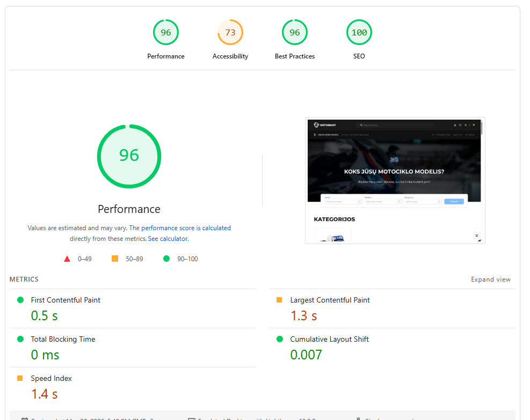Jump to the Best Practices category label
Image resolution: width=530 pixels, height=420 pixels.
[x=295, y=56]
